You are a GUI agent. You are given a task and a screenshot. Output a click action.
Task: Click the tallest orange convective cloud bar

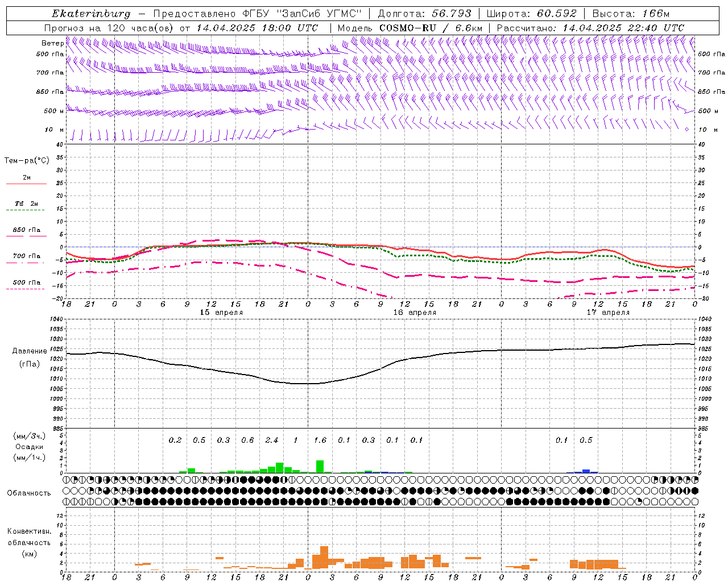pos(324,558)
